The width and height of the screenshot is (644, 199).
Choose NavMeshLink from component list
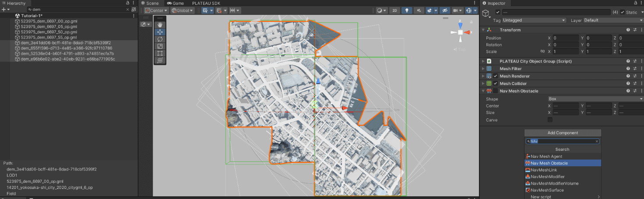coord(563,170)
